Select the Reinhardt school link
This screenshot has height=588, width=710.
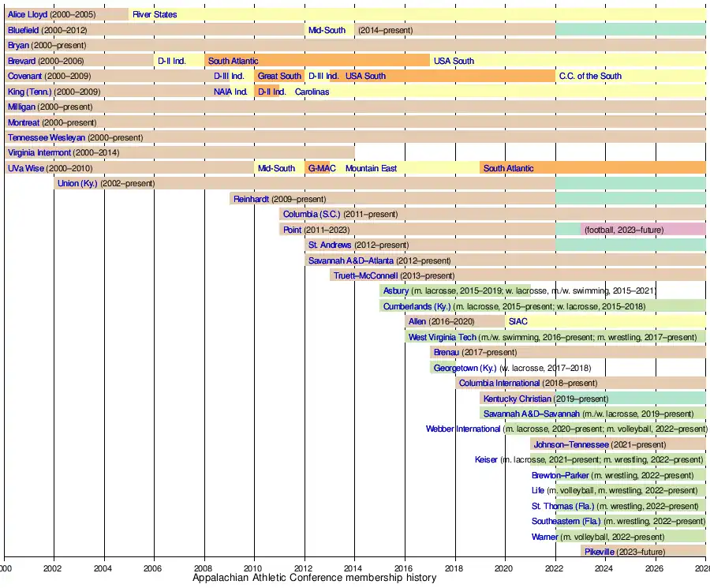[252, 199]
